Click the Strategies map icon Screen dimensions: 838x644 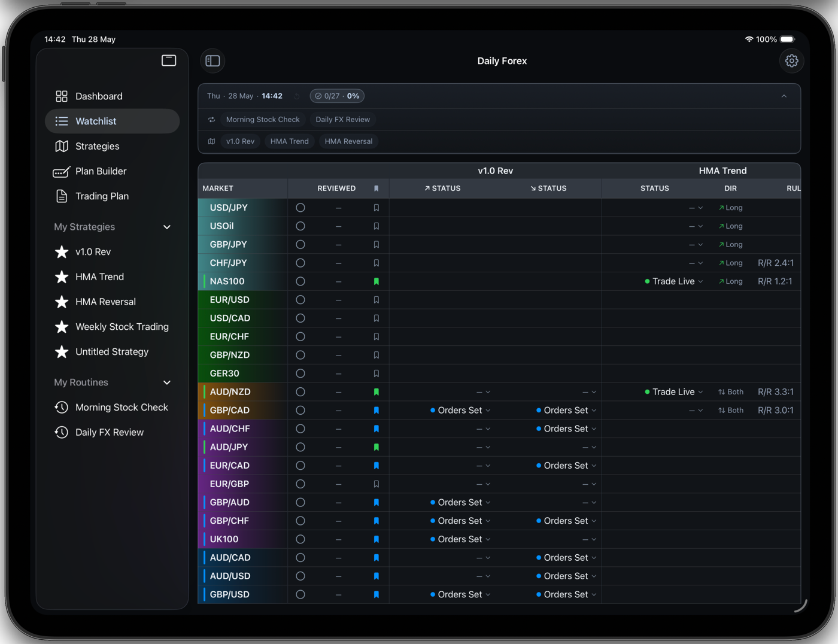point(62,146)
